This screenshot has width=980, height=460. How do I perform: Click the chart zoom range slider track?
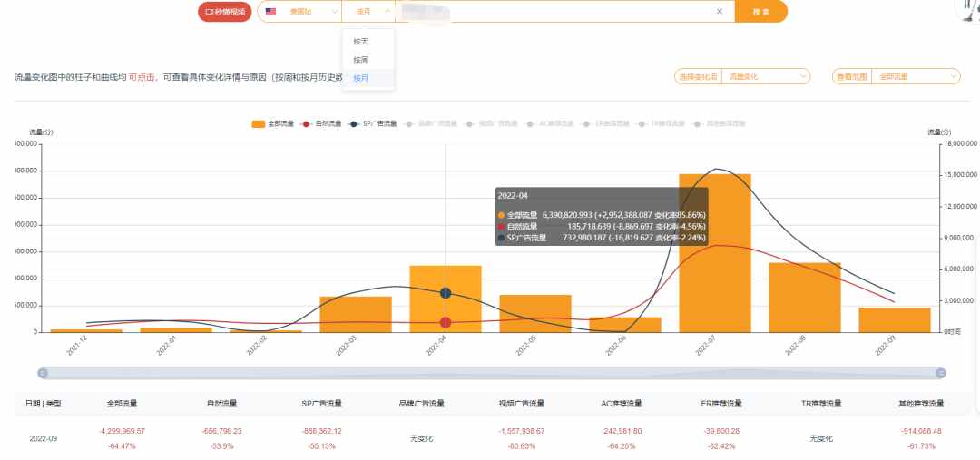[x=492, y=373]
